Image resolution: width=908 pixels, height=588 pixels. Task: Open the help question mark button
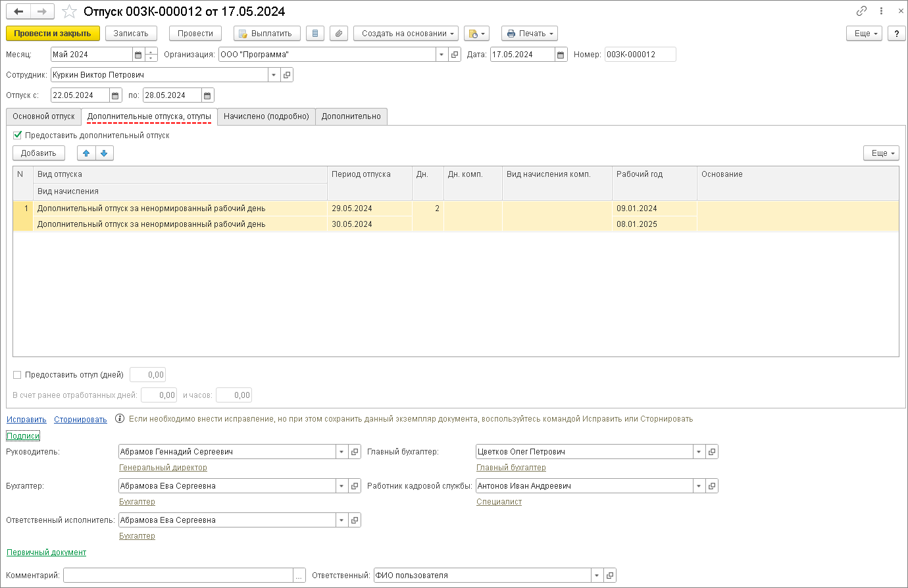click(x=896, y=34)
